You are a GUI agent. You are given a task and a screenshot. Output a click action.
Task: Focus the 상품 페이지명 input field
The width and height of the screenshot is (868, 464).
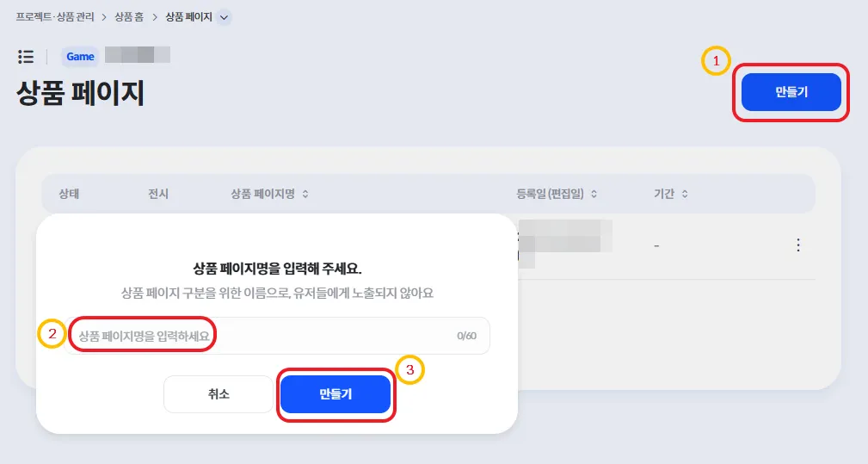pyautogui.click(x=275, y=336)
